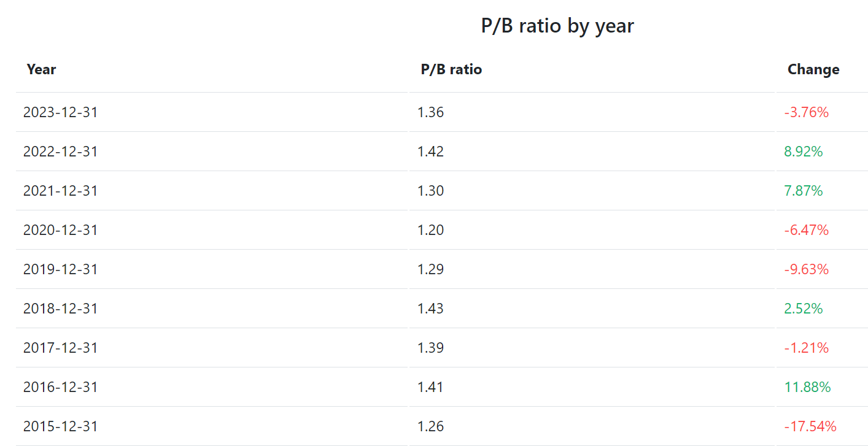Image resolution: width=868 pixels, height=446 pixels.
Task: Click the 1.43 P/B ratio value
Action: [430, 309]
